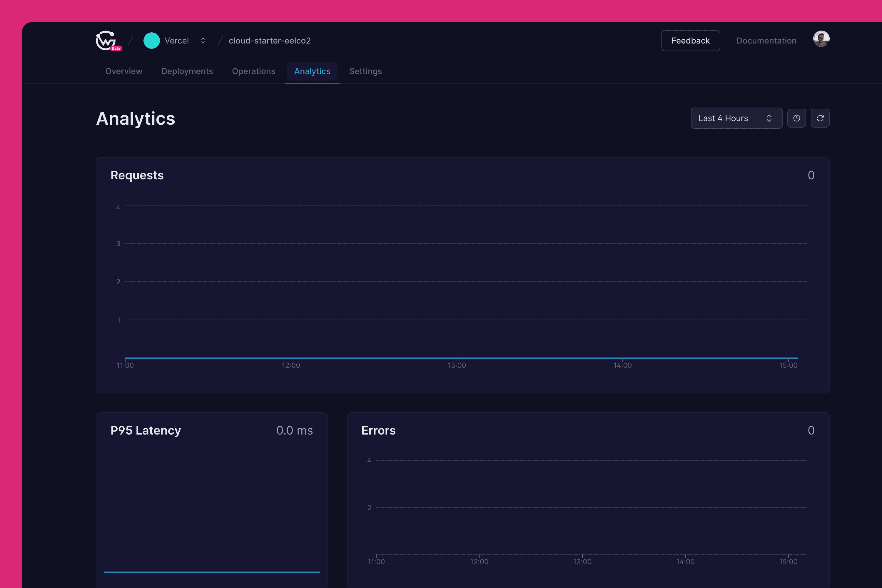Switch to the Overview tab
Image resolution: width=882 pixels, height=588 pixels.
[124, 71]
